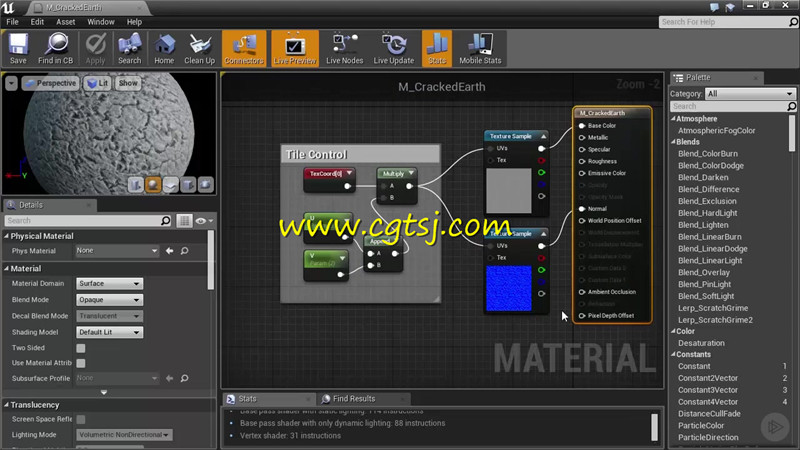Viewport: 800px width, 450px height.
Task: Toggle Details view options eye icon
Action: (203, 220)
